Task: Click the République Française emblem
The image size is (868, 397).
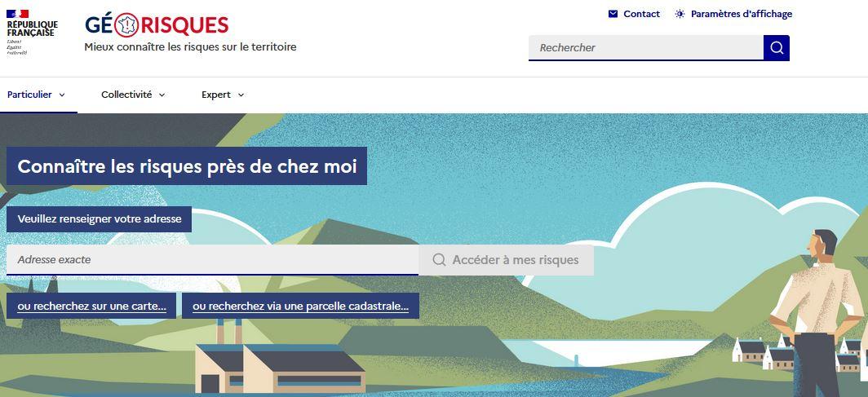Action: [x=32, y=32]
